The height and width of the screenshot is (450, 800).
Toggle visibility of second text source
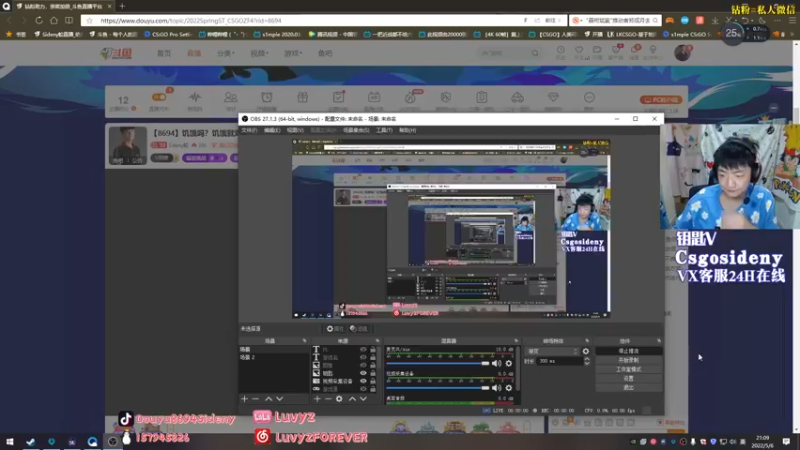click(363, 358)
